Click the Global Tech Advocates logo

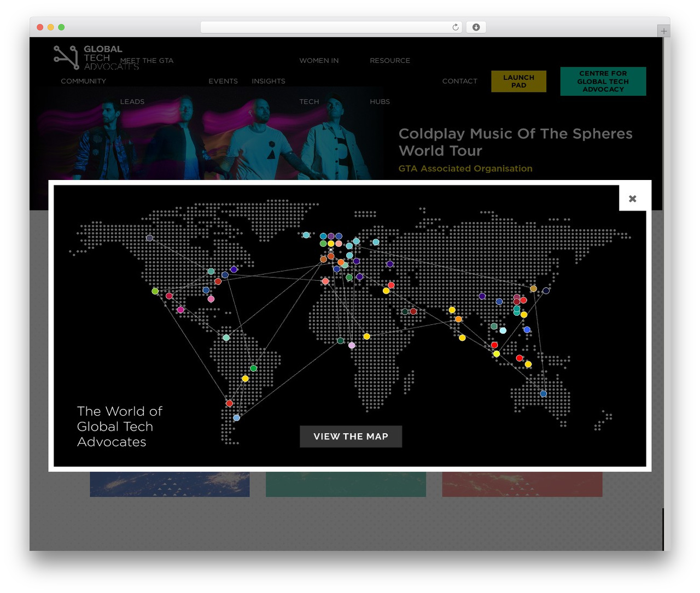point(96,57)
